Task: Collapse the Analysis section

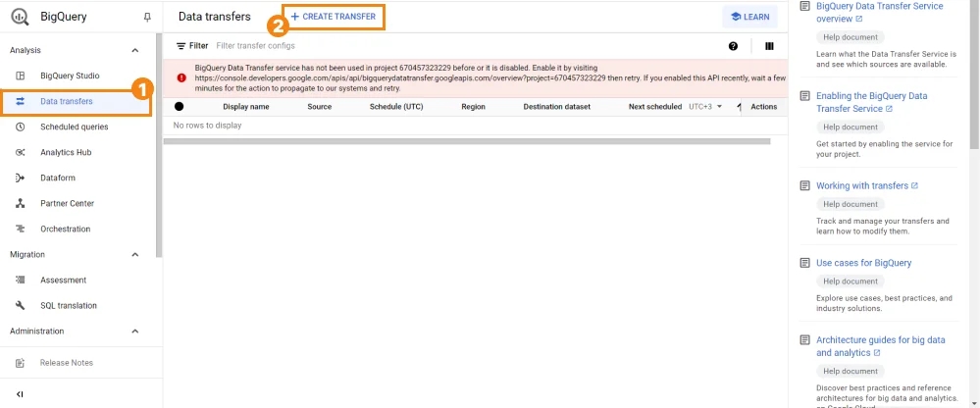Action: click(135, 51)
